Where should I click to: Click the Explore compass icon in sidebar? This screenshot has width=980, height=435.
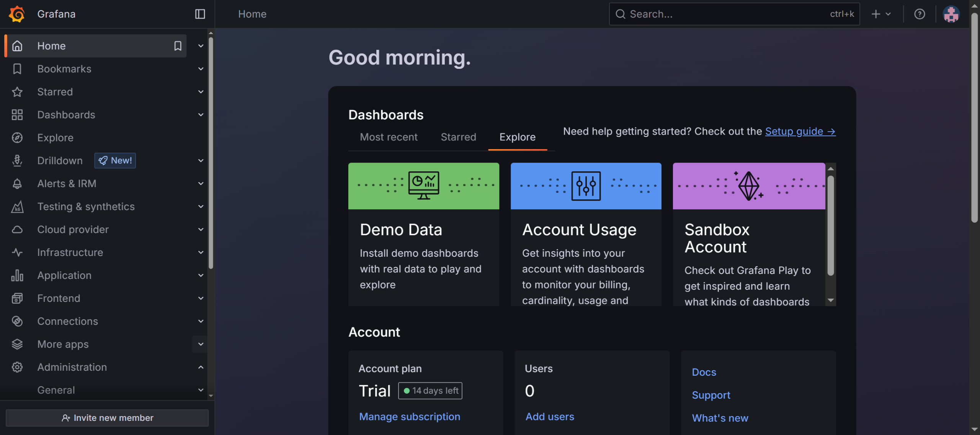(x=17, y=138)
